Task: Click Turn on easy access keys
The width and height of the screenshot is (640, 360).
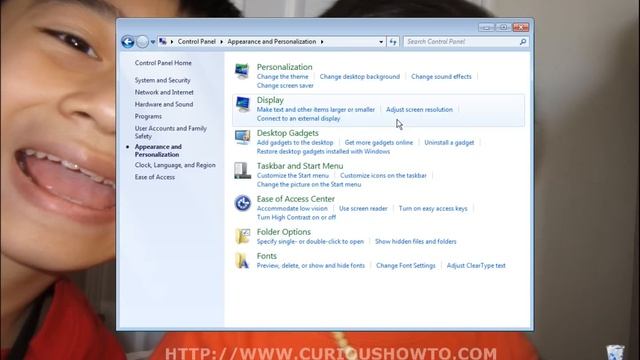Action: click(433, 209)
